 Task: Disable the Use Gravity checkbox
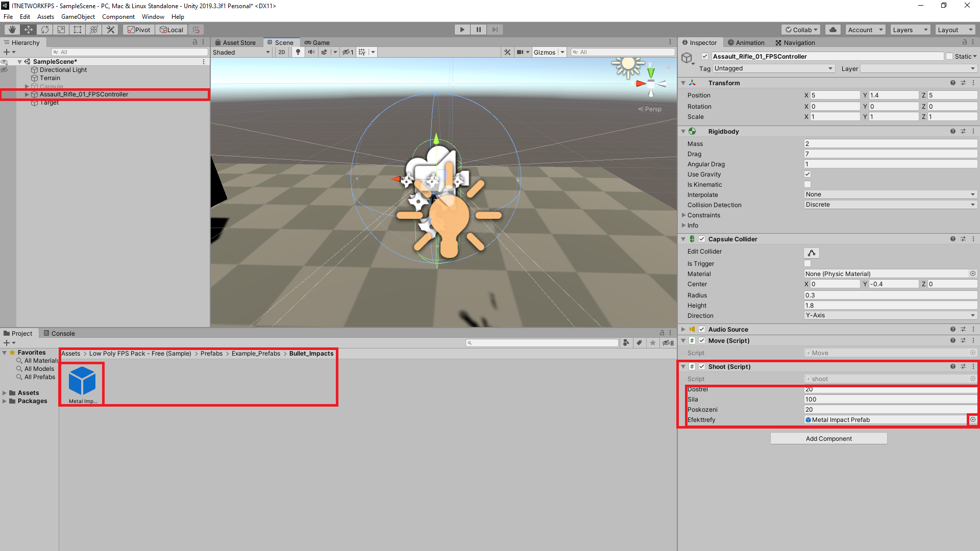tap(807, 174)
